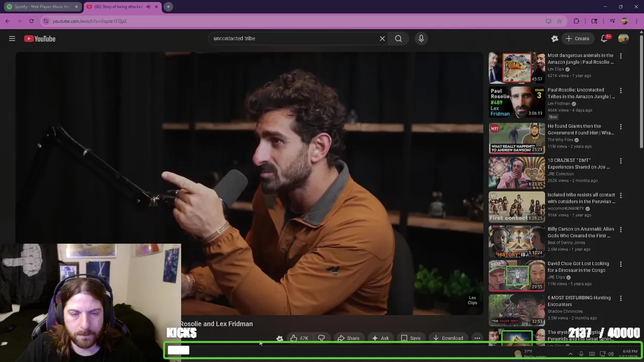Open options for '6 MOST DISTURBING Hunting' video
The image size is (644, 362).
point(620,298)
